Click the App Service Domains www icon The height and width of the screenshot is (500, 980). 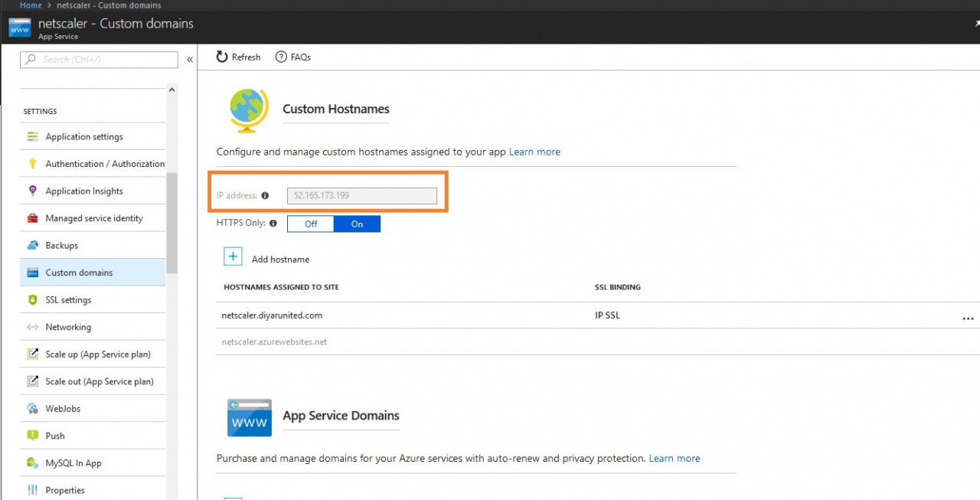[x=250, y=417]
